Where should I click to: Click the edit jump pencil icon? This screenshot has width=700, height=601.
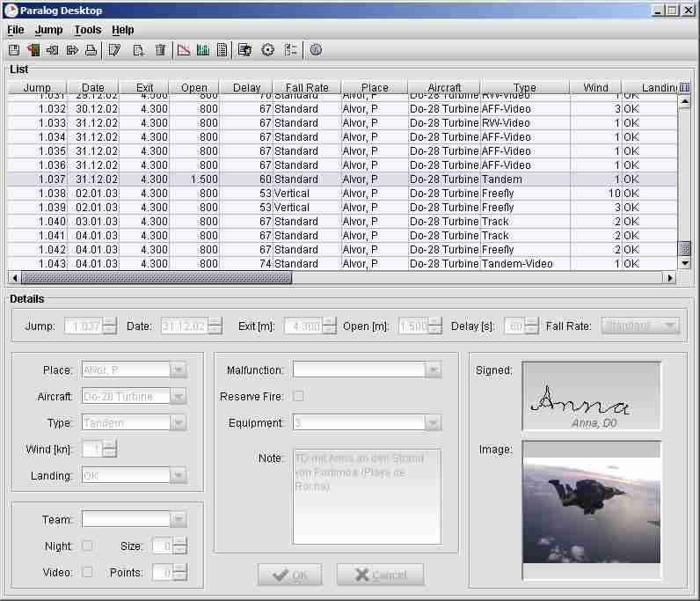(114, 50)
